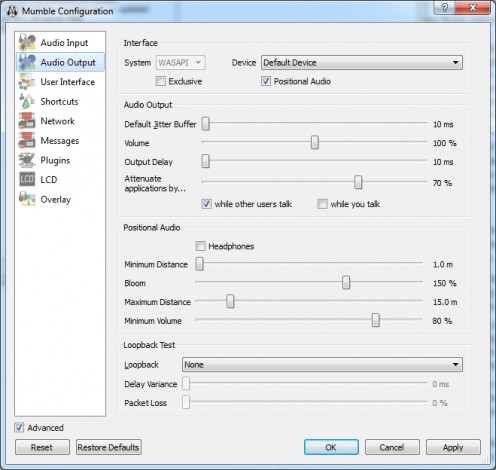Viewport: 496px width, 470px height.
Task: Click the Bloom 150 % value
Action: pyautogui.click(x=445, y=283)
